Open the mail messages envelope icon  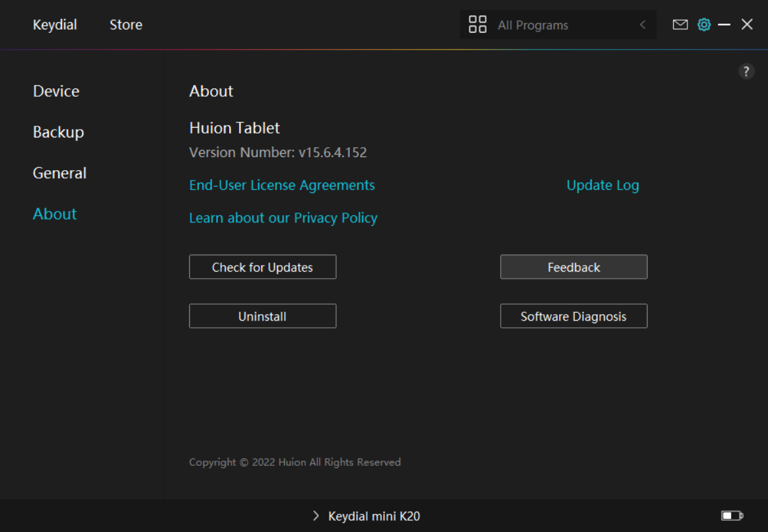click(680, 25)
